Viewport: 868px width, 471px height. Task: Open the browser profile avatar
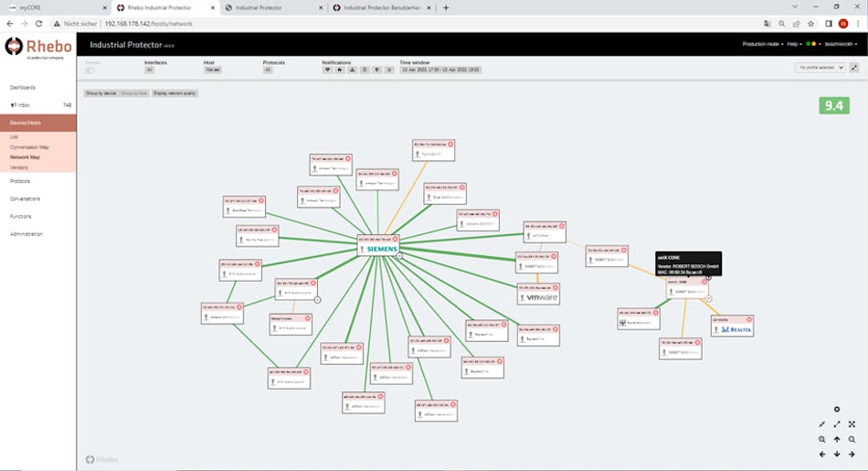[x=843, y=24]
